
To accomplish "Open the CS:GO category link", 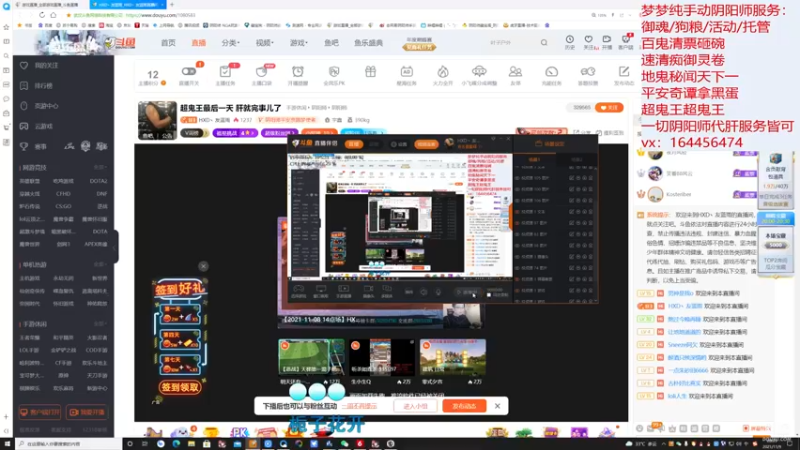I will click(63, 207).
